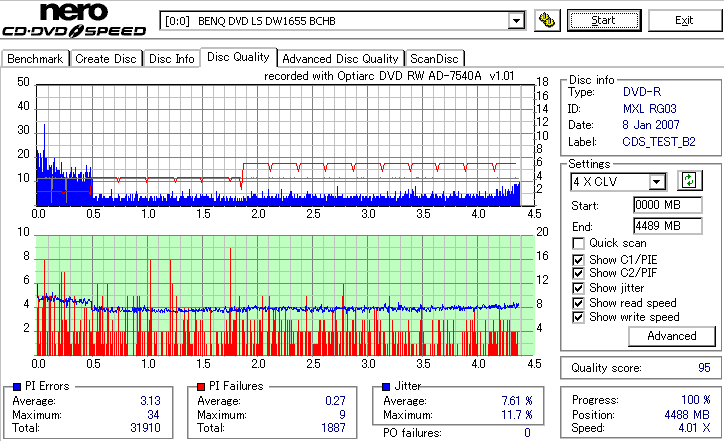Click the disc label CDS_TEST_B2
This screenshot has width=724, height=441.
659,142
